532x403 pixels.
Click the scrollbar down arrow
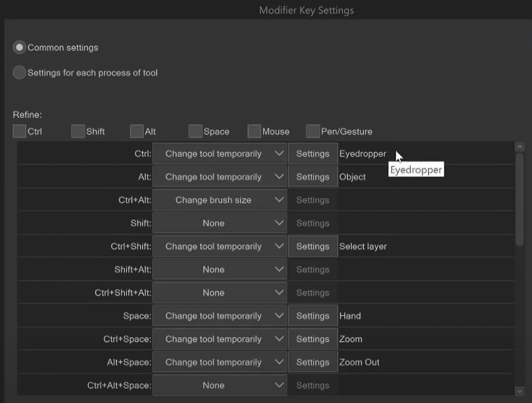coord(520,392)
